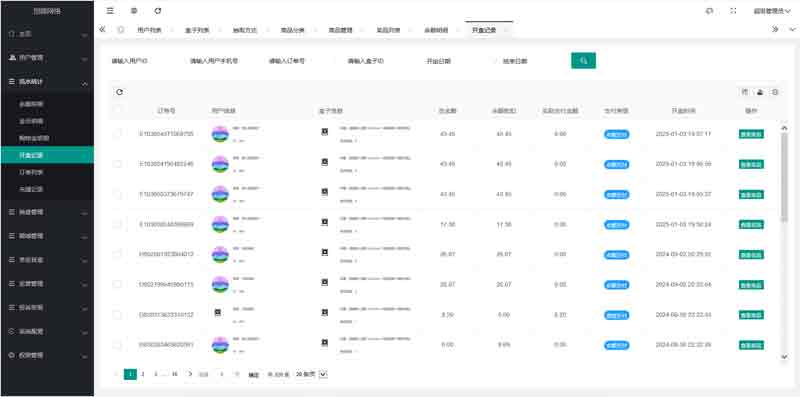This screenshot has height=397, width=800.
Task: Open the tab options chevron at the far right
Action: tap(792, 30)
